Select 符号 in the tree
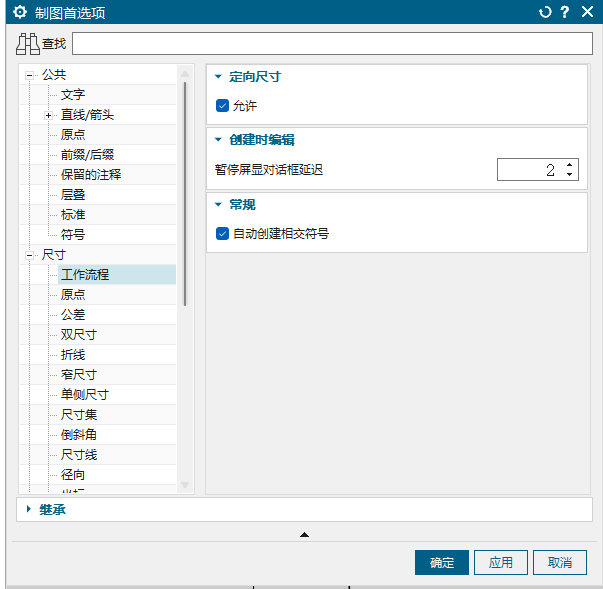The image size is (603, 589). pos(73,235)
